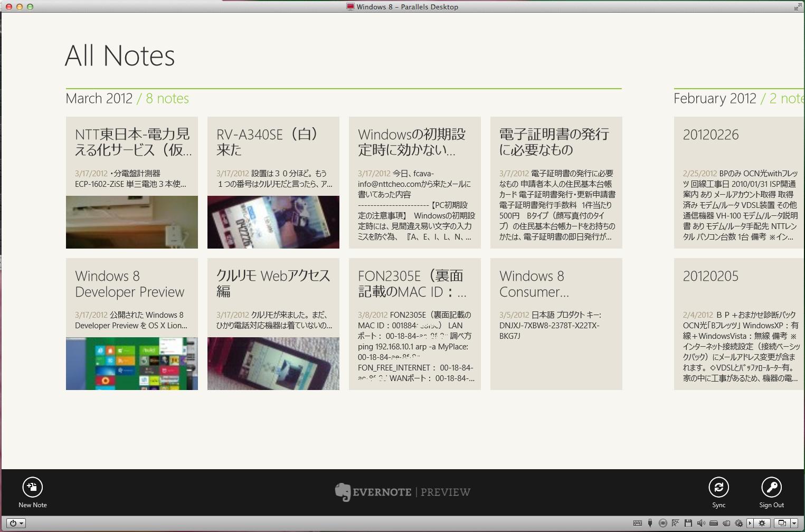Click the keyboard icon in Parallels status bar
The image size is (805, 532).
click(638, 523)
